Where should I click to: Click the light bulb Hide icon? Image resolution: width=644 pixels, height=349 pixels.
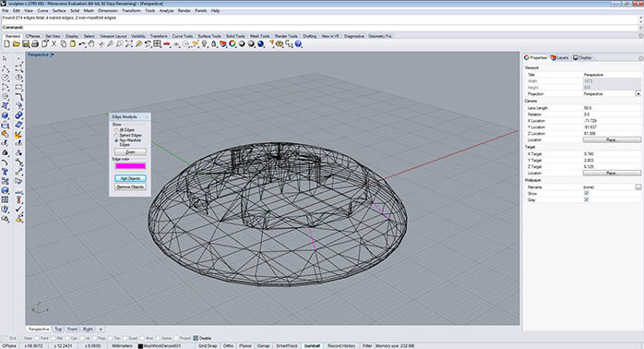[x=205, y=44]
